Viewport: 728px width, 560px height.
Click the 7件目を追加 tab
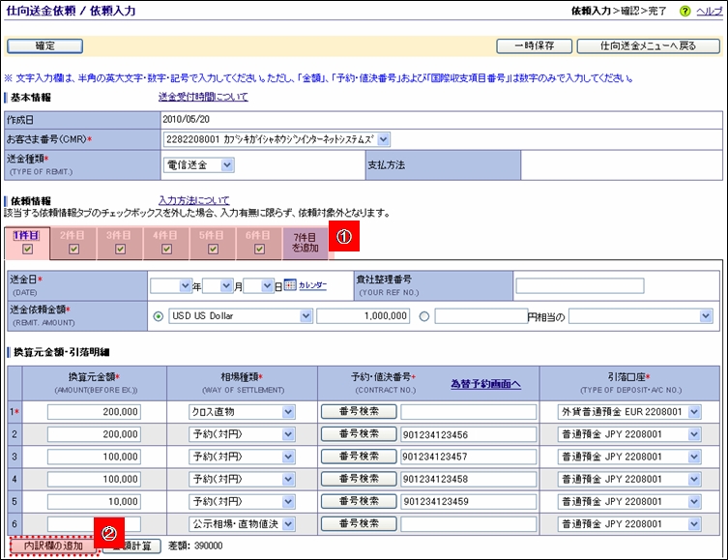click(306, 243)
